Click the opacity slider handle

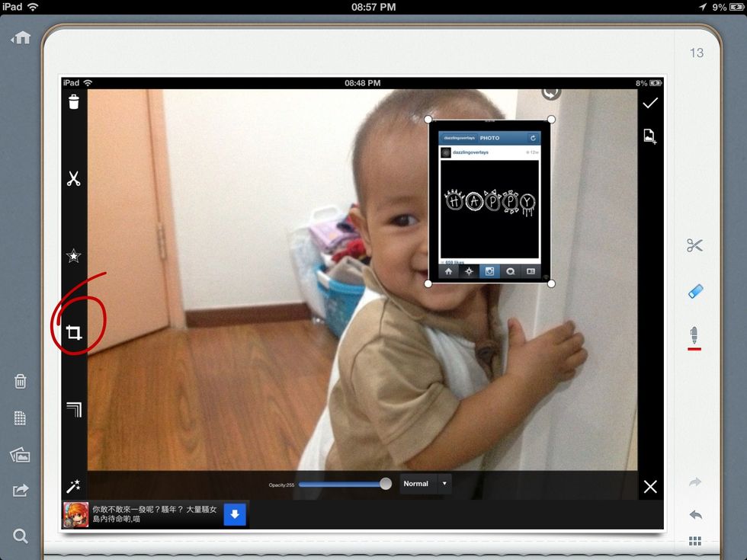[386, 484]
